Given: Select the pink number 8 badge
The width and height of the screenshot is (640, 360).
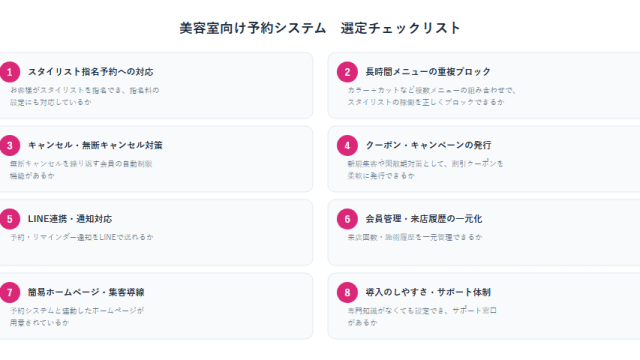Looking at the screenshot, I should tap(347, 293).
